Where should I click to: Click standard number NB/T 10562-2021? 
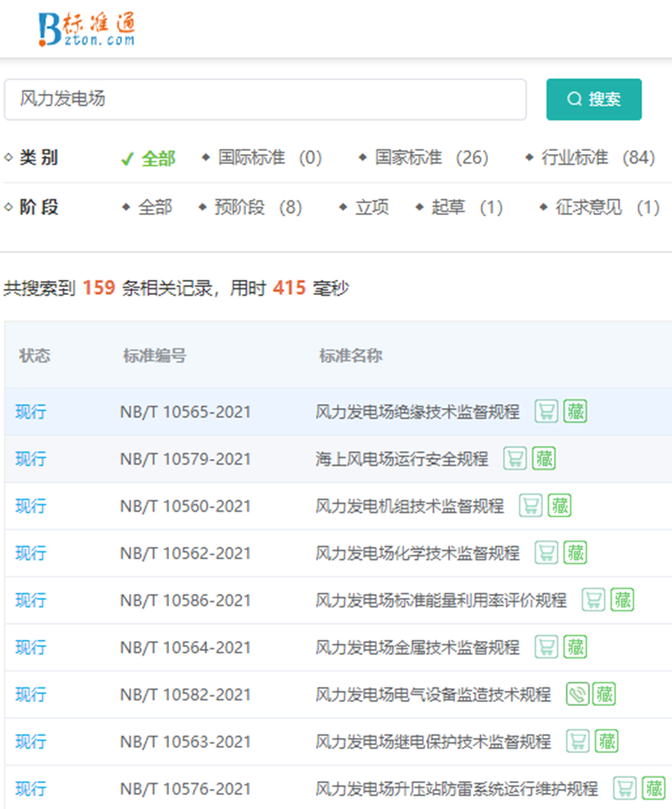point(186,553)
